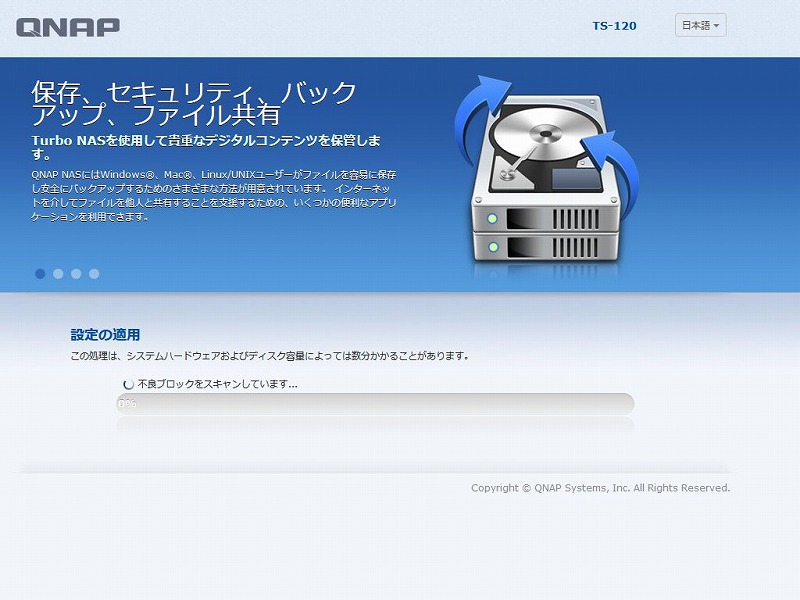Click the QNAP NASにはWindows paragraph
The height and width of the screenshot is (600, 800).
214,196
